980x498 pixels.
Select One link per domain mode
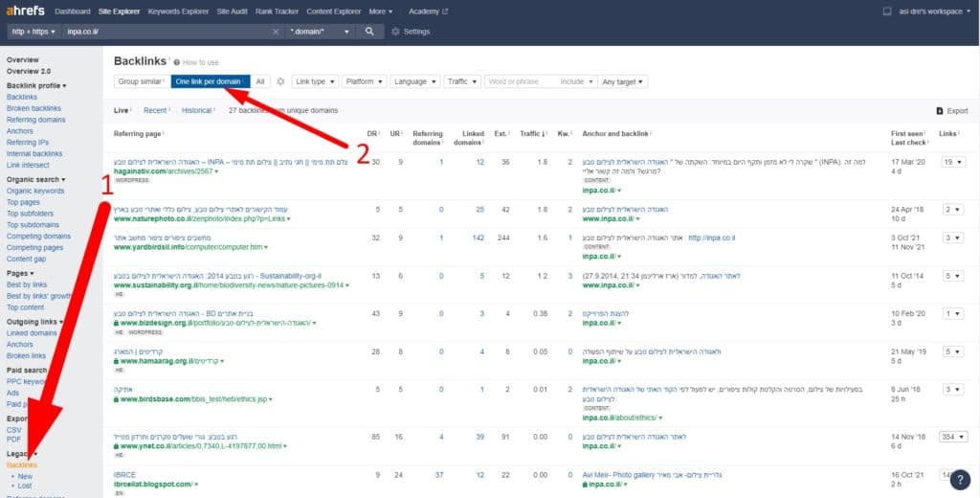(210, 81)
